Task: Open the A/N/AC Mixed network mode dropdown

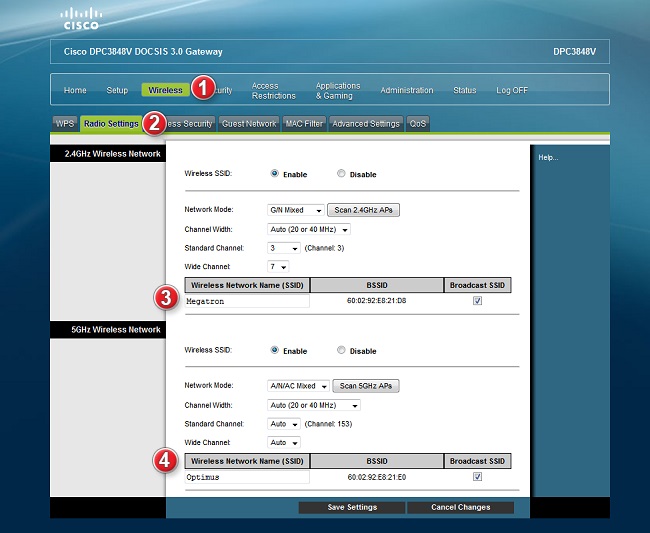Action: click(299, 386)
